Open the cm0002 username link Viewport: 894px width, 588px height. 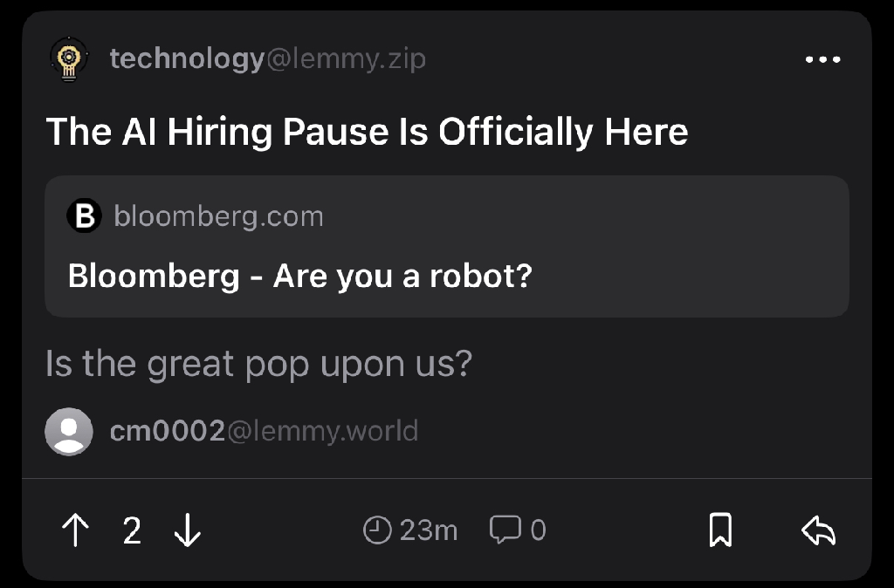[168, 431]
